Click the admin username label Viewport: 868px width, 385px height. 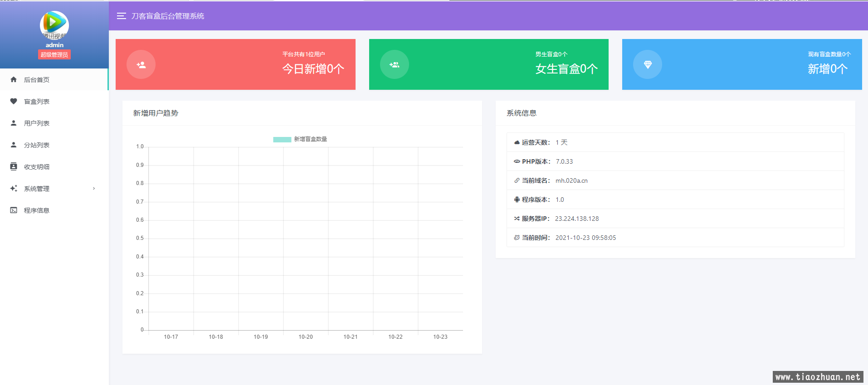point(54,45)
